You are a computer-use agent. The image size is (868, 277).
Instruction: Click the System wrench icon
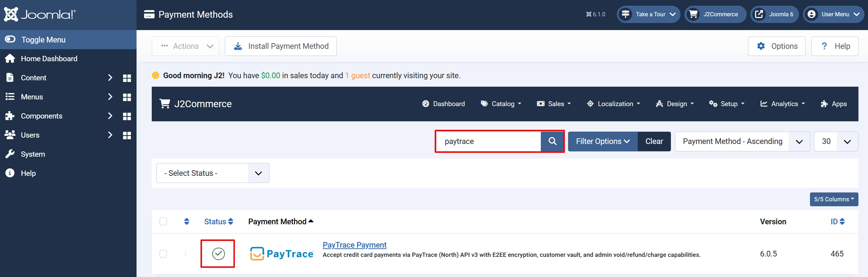10,154
